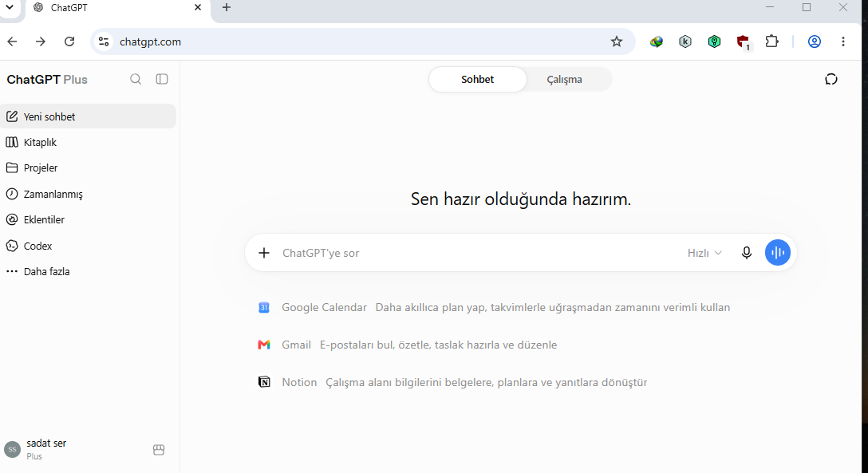
Task: Click the icon beside sadat ser profile
Action: click(159, 450)
